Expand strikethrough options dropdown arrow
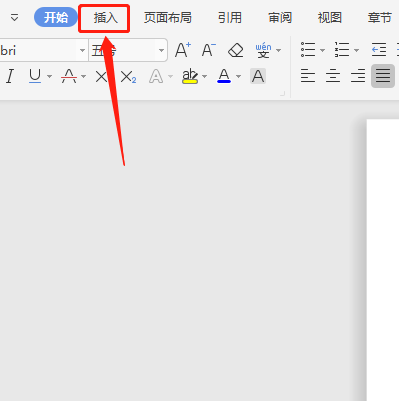This screenshot has width=399, height=401. [x=84, y=77]
